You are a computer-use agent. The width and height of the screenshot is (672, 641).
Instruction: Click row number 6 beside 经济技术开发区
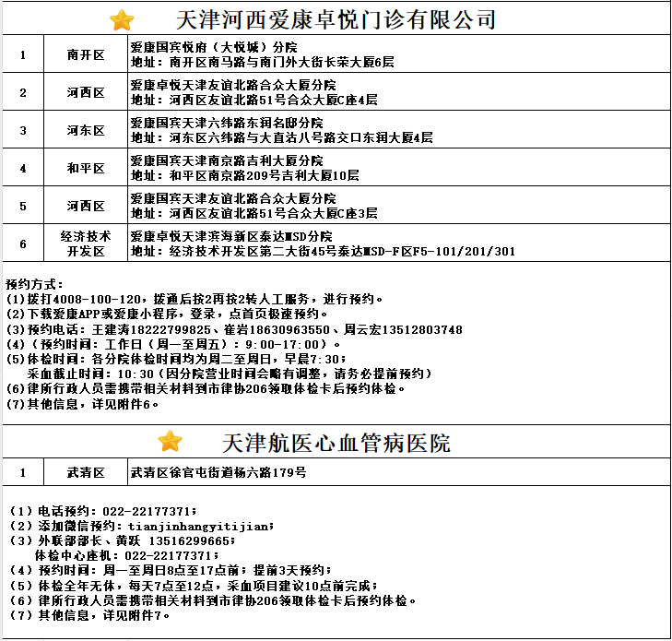pyautogui.click(x=23, y=243)
